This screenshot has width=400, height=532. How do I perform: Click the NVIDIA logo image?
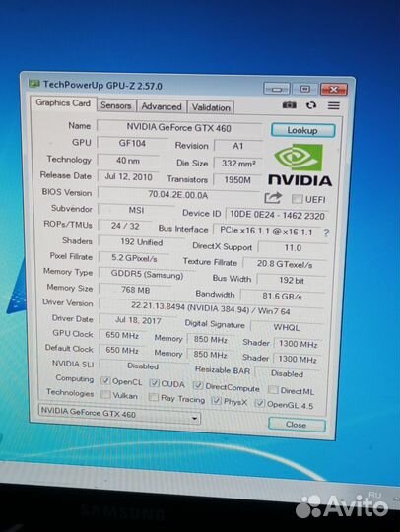pos(300,166)
